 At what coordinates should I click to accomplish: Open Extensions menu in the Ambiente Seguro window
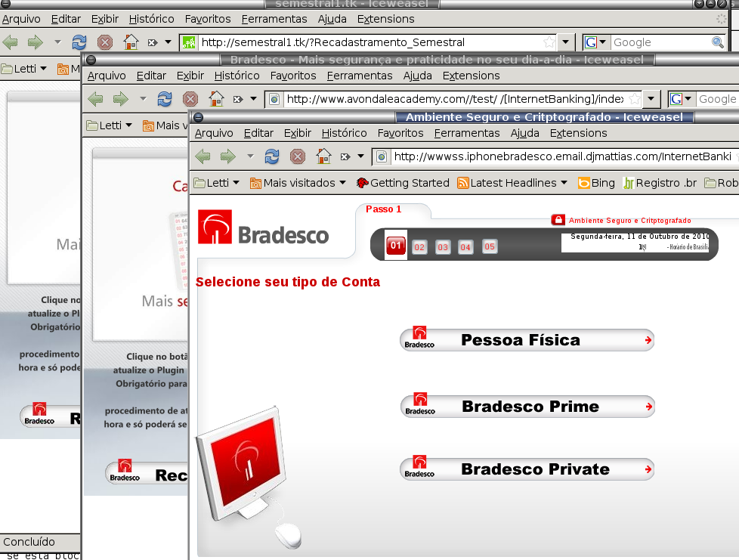(x=578, y=133)
